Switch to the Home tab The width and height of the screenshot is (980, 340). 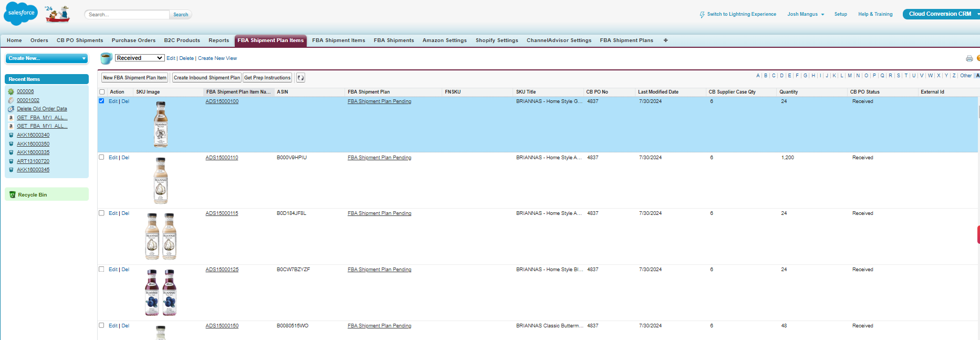click(14, 40)
